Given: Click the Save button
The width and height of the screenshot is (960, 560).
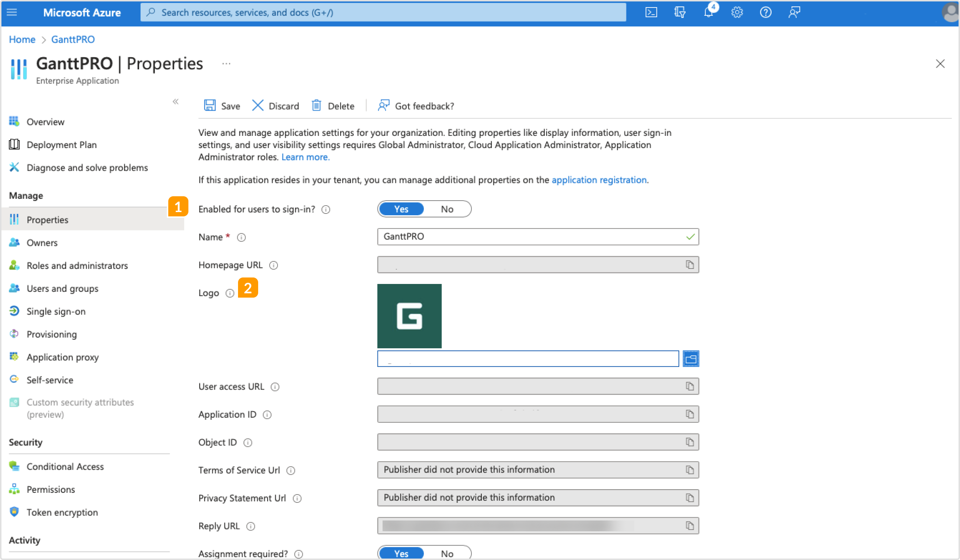Looking at the screenshot, I should pos(222,106).
